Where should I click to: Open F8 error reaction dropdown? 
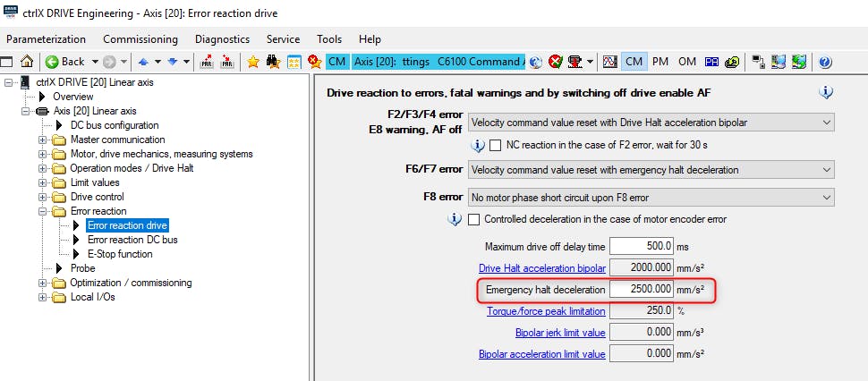(651, 198)
